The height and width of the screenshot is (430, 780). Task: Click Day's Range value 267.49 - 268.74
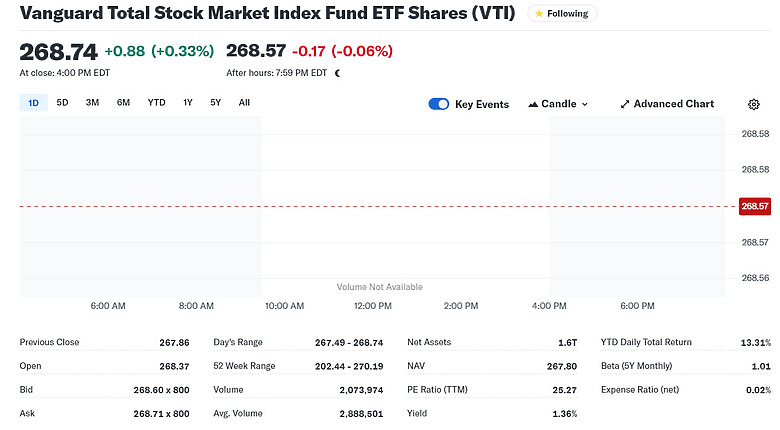pyautogui.click(x=349, y=342)
